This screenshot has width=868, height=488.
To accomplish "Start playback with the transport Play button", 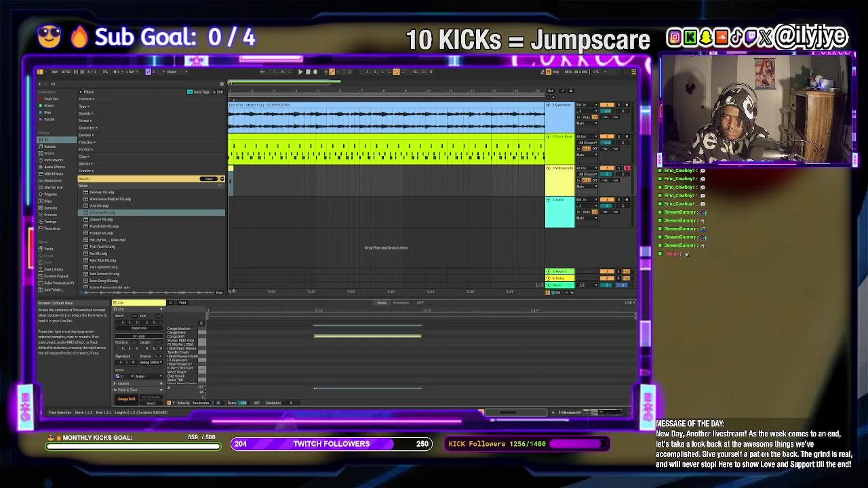I will [x=300, y=72].
